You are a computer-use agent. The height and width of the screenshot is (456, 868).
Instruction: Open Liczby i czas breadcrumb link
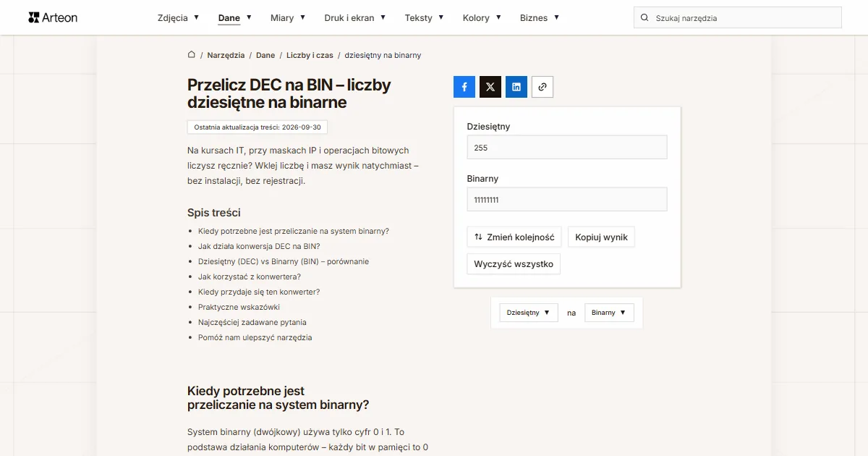pos(310,55)
